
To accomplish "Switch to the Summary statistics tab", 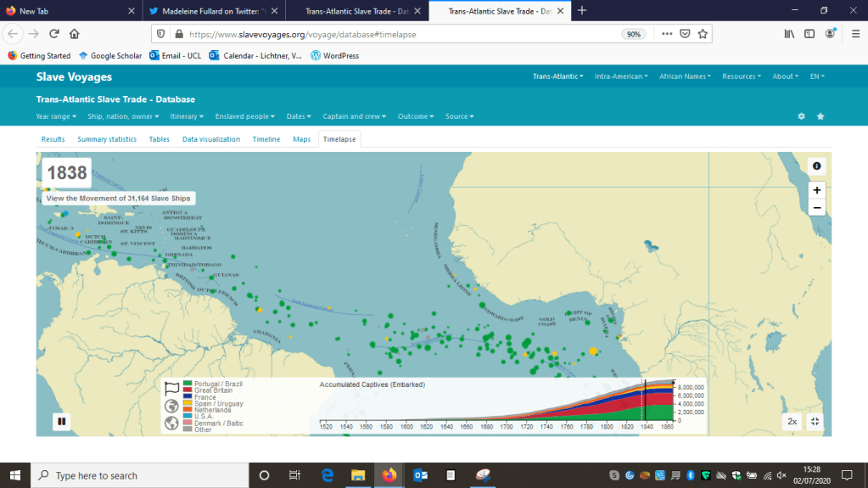I will [x=107, y=139].
